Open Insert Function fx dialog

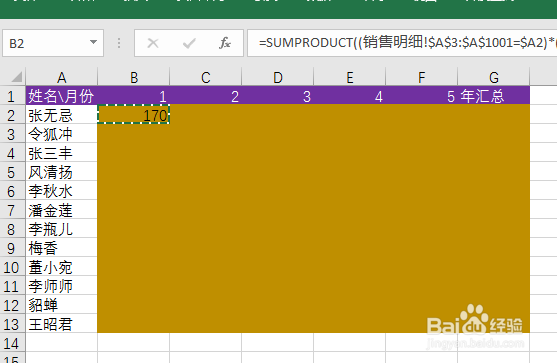tap(225, 43)
